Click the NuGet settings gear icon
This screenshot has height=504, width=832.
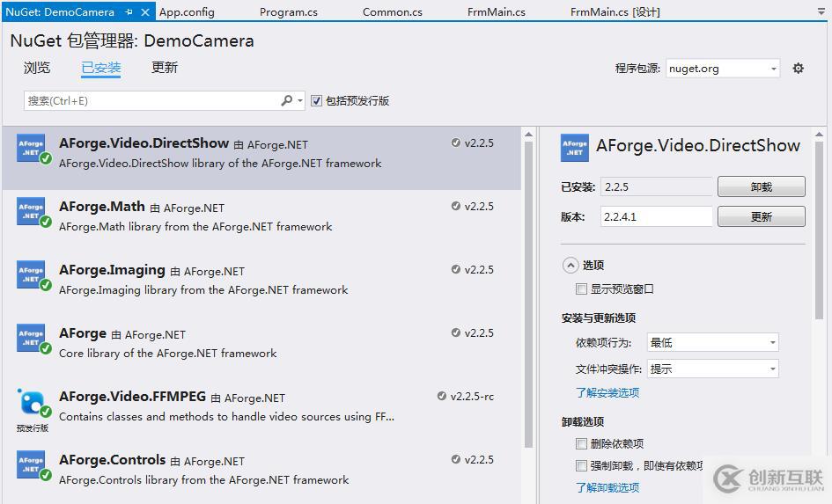click(798, 69)
